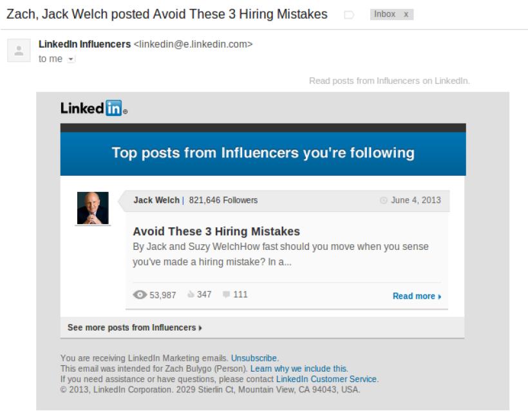
Task: Click the thumbs-up likes icon
Action: [x=191, y=295]
